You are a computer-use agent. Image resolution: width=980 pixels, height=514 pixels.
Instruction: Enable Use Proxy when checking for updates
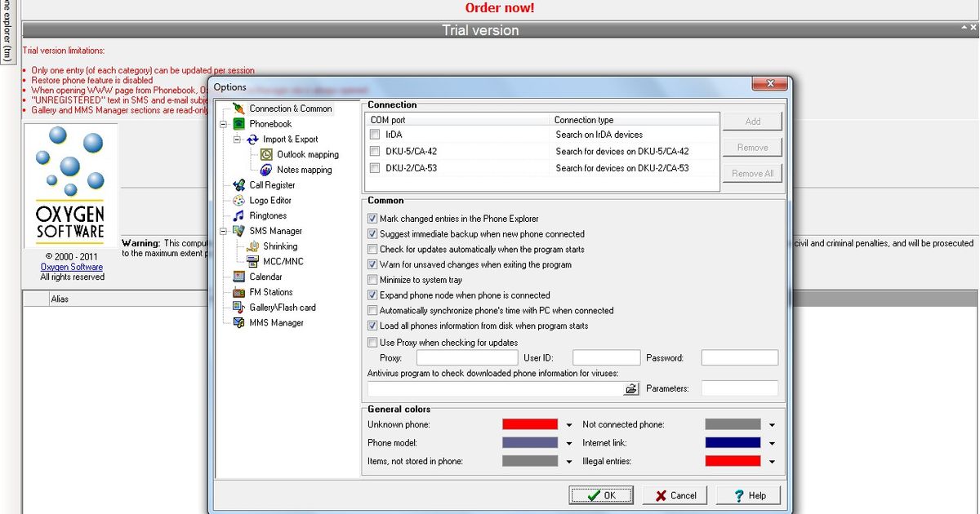[x=372, y=343]
